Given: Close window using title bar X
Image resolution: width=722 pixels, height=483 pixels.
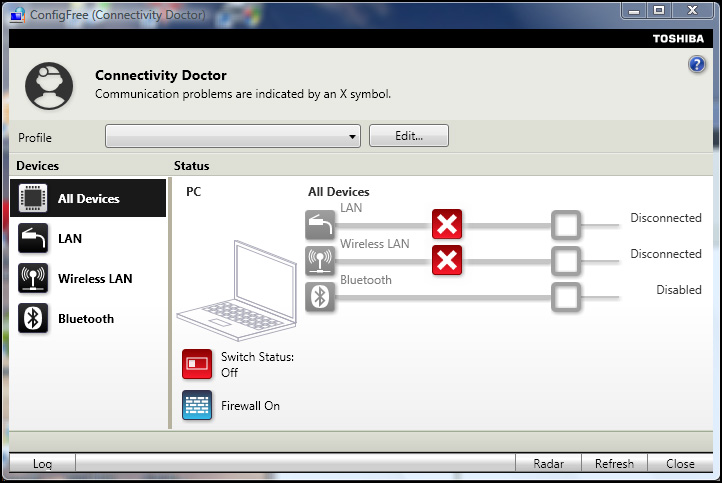Looking at the screenshot, I should (693, 10).
